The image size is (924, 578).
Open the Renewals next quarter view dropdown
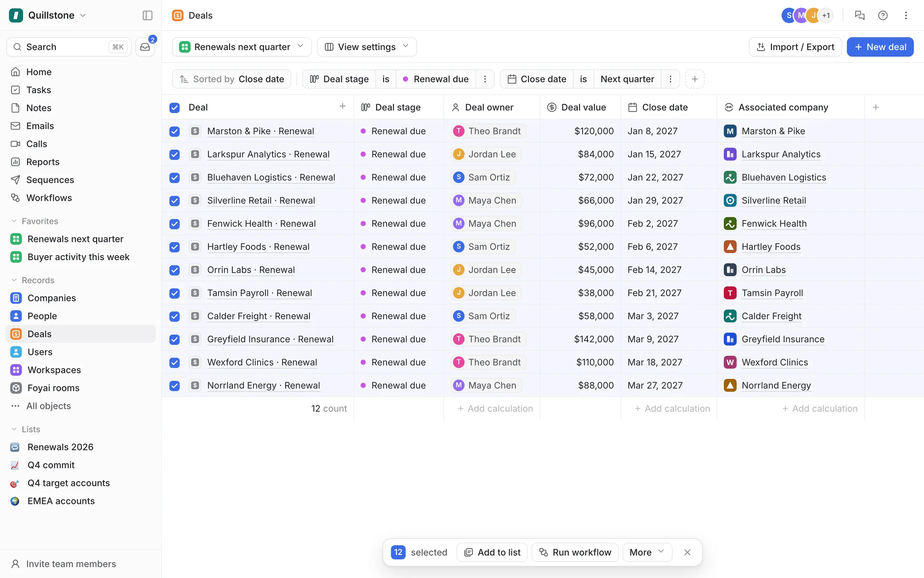(x=242, y=47)
